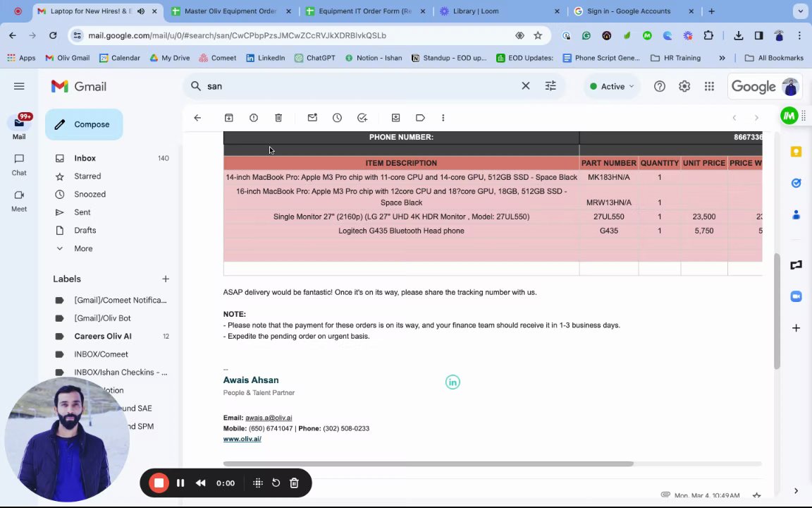Mark email as unread
The image size is (812, 508).
312,118
